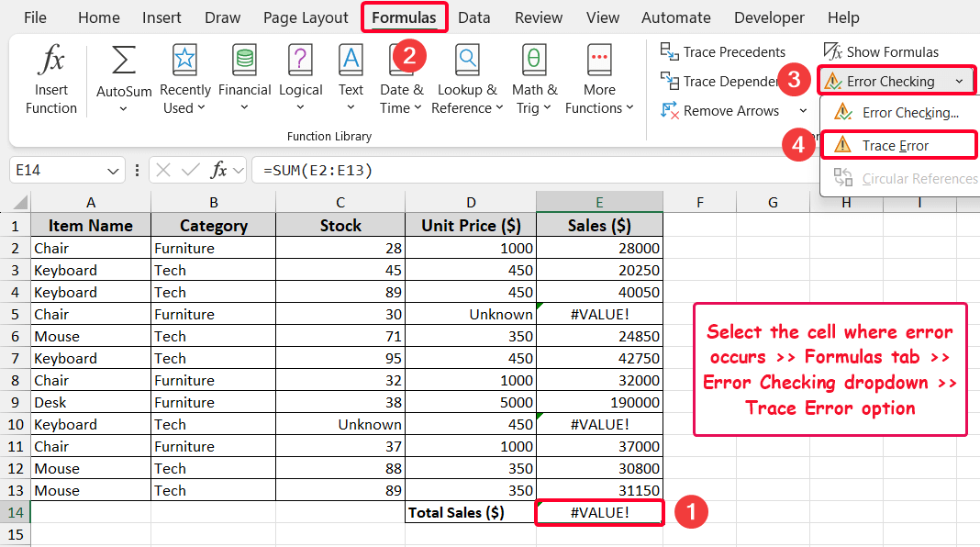Open the Page Layout tab
The image size is (980, 547).
[306, 17]
